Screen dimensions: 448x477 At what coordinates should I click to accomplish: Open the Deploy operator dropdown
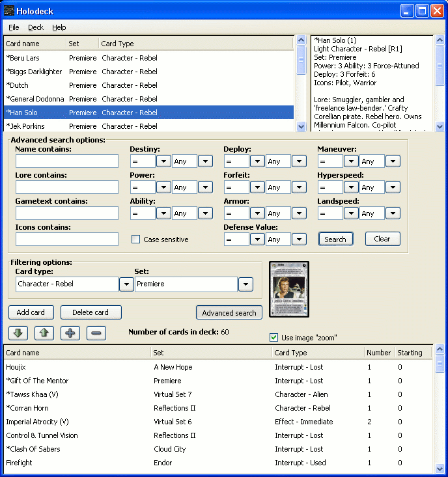point(257,161)
